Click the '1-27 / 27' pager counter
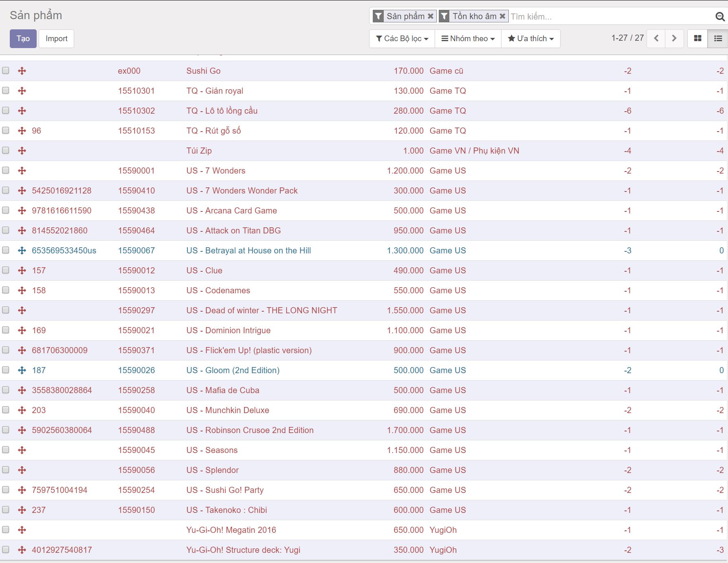This screenshot has width=728, height=563. (627, 38)
